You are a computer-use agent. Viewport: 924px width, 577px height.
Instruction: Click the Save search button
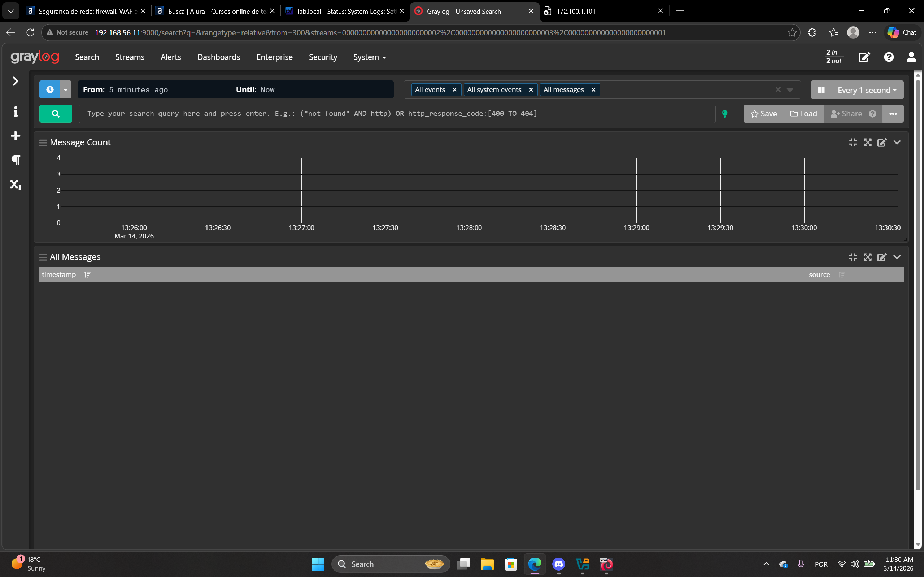764,114
